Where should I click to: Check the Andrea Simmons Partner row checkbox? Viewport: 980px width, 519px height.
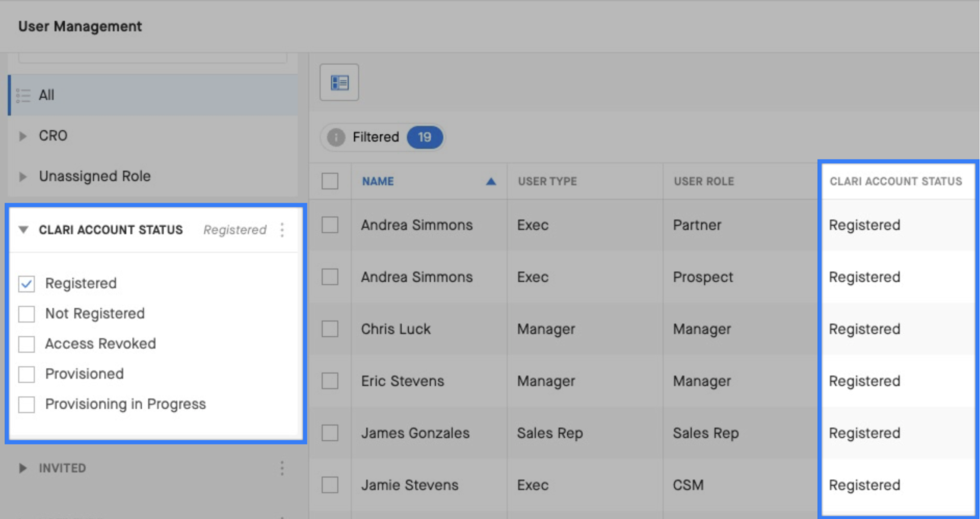coord(330,225)
